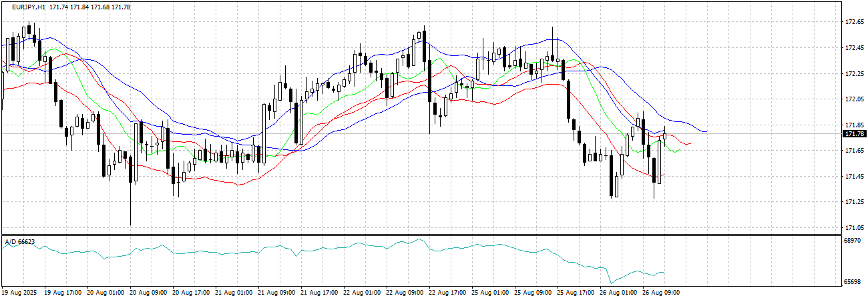
Task: Select the 20 Aug 09:00 time label
Action: pyautogui.click(x=149, y=293)
